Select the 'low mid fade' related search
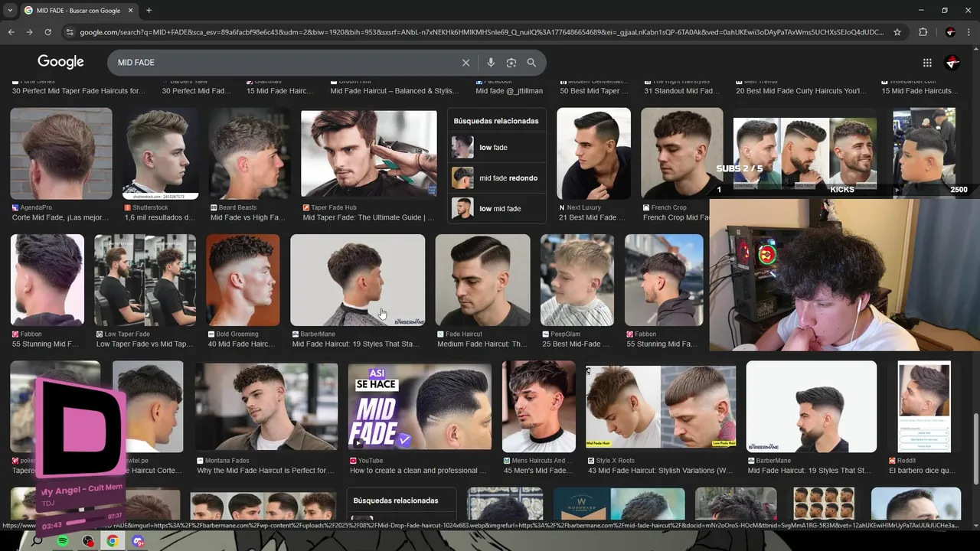The height and width of the screenshot is (551, 980). [496, 208]
